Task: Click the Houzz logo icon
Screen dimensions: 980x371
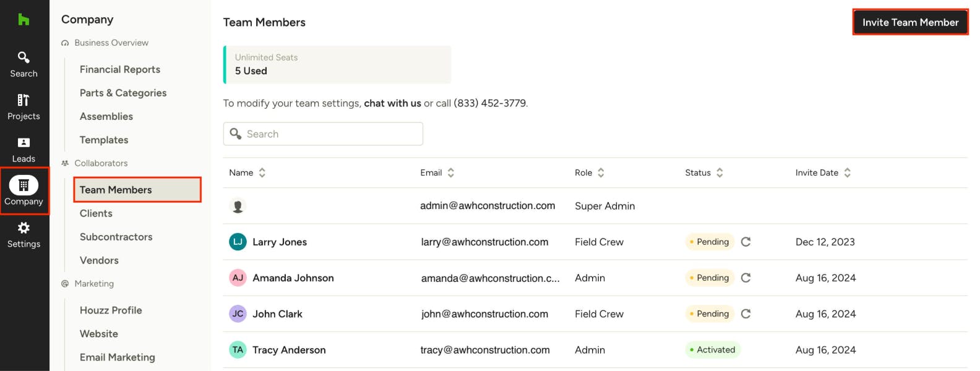Action: point(24,20)
